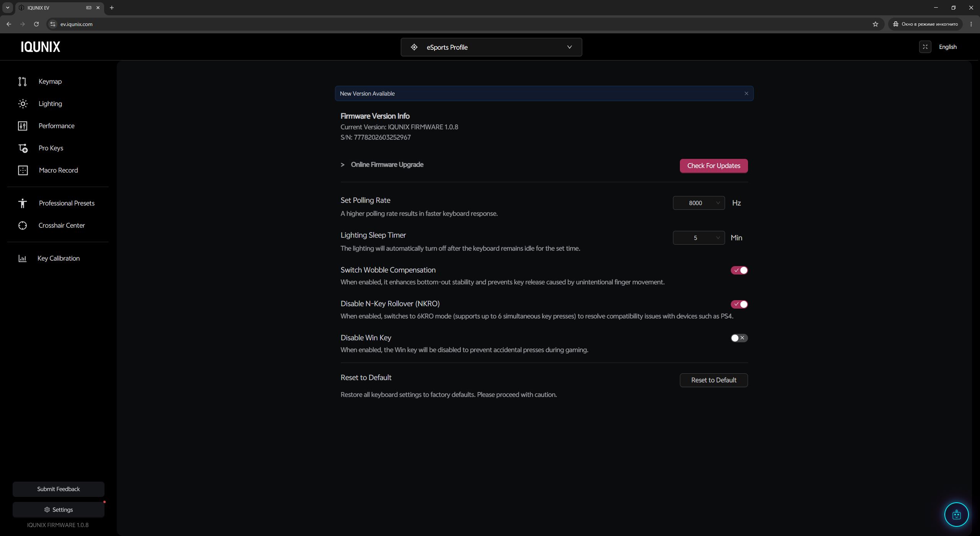Bookmark this page with the star icon
This screenshot has width=980, height=536.
point(875,24)
